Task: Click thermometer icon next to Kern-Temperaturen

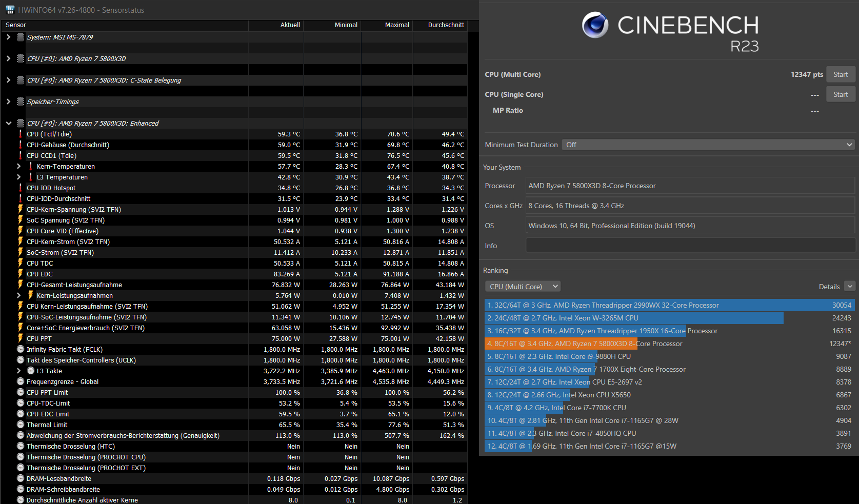Action: point(31,166)
